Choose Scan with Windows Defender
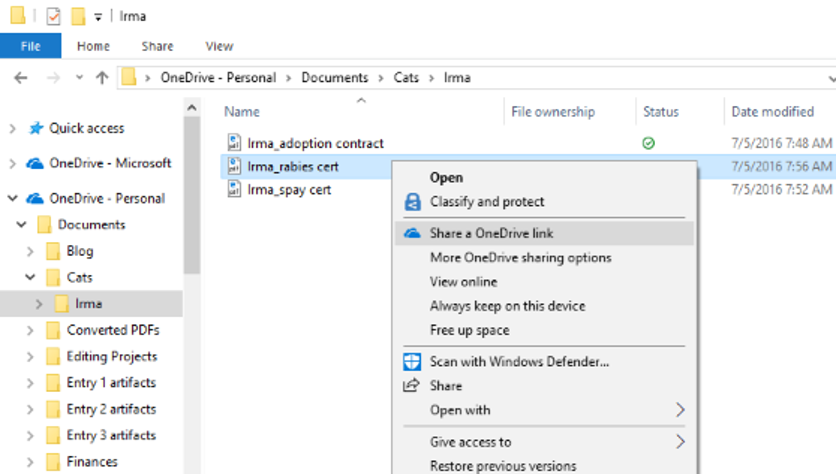 (x=519, y=362)
